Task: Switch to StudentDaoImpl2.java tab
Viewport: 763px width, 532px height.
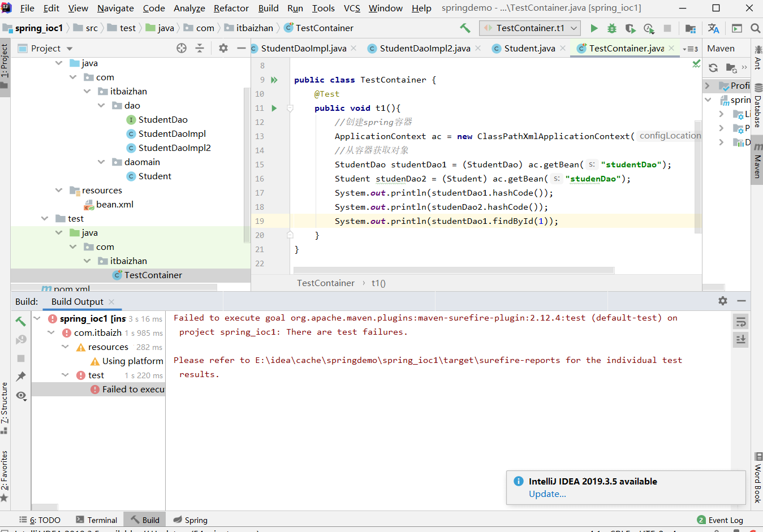Action: [x=425, y=49]
